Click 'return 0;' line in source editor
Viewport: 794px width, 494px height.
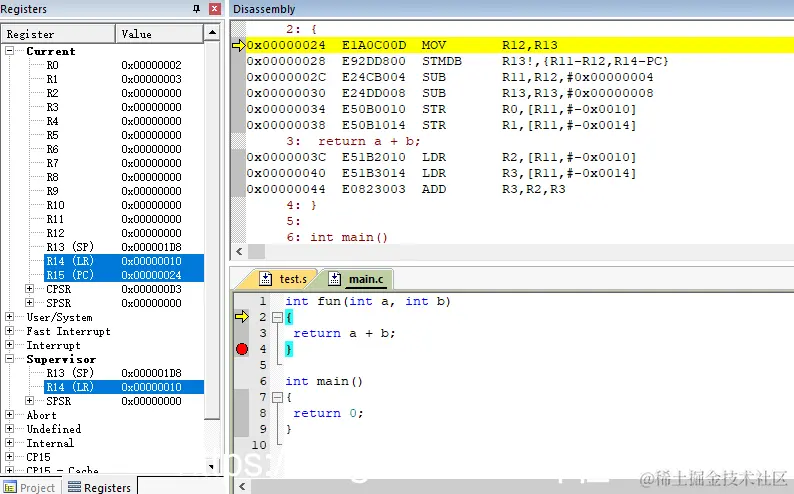pyautogui.click(x=328, y=413)
